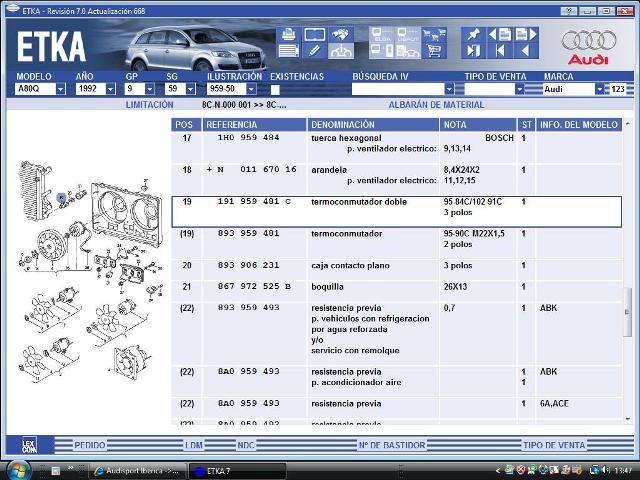Screen dimensions: 640x480
Task: Open the Pedido tab at bottom
Action: click(90, 445)
